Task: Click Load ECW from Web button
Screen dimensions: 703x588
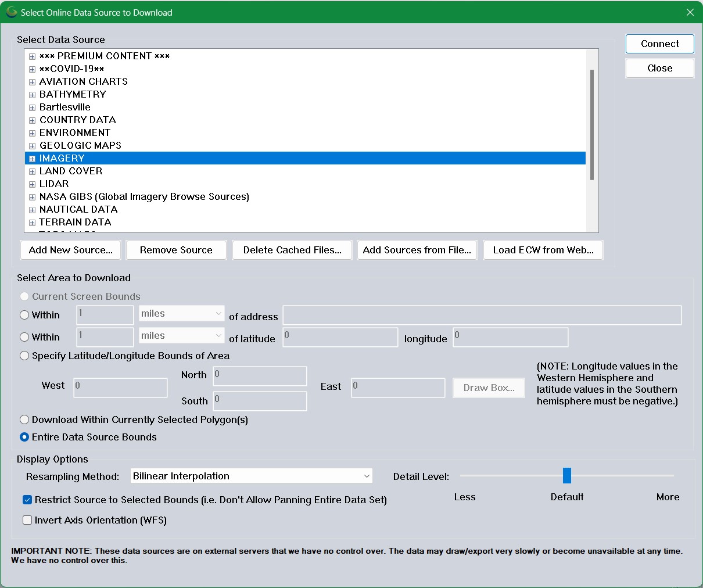Action: point(543,250)
